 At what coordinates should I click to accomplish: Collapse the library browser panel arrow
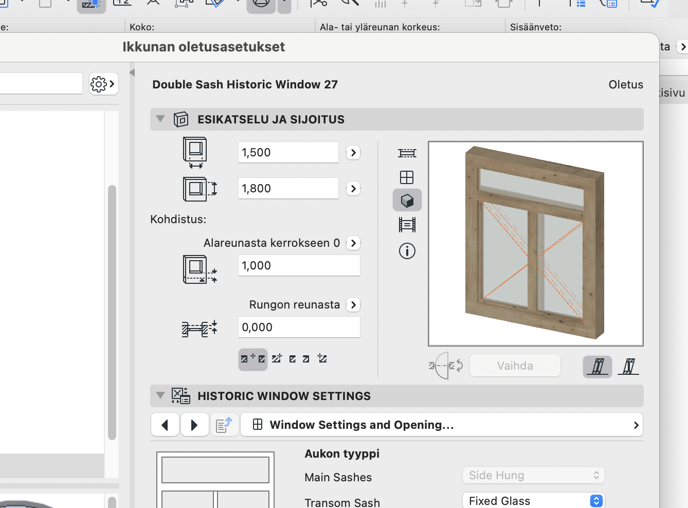pos(132,72)
